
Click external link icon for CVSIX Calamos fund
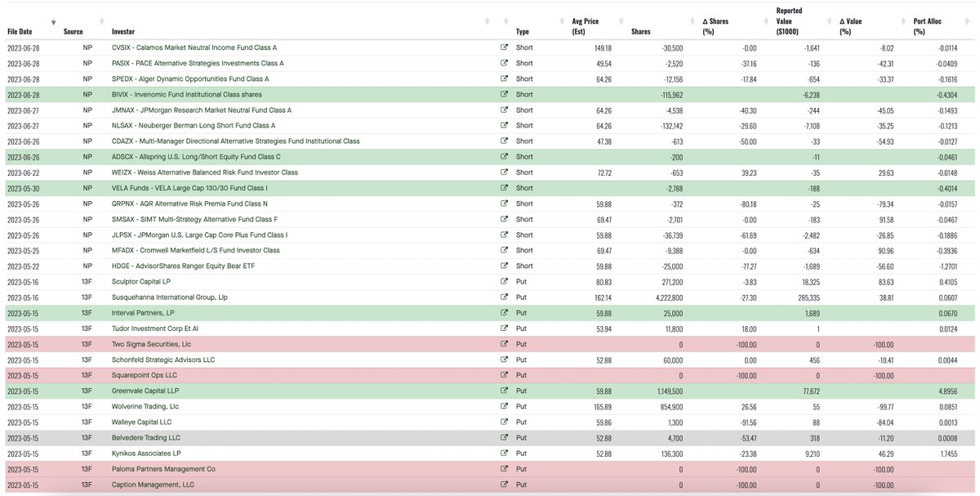(x=504, y=48)
